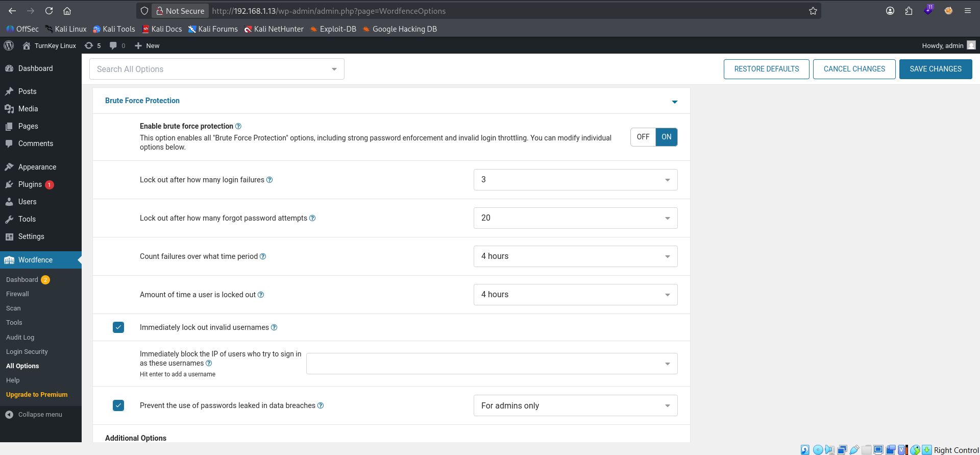Click help icon next to login failures option
Image resolution: width=980 pixels, height=455 pixels.
point(269,180)
